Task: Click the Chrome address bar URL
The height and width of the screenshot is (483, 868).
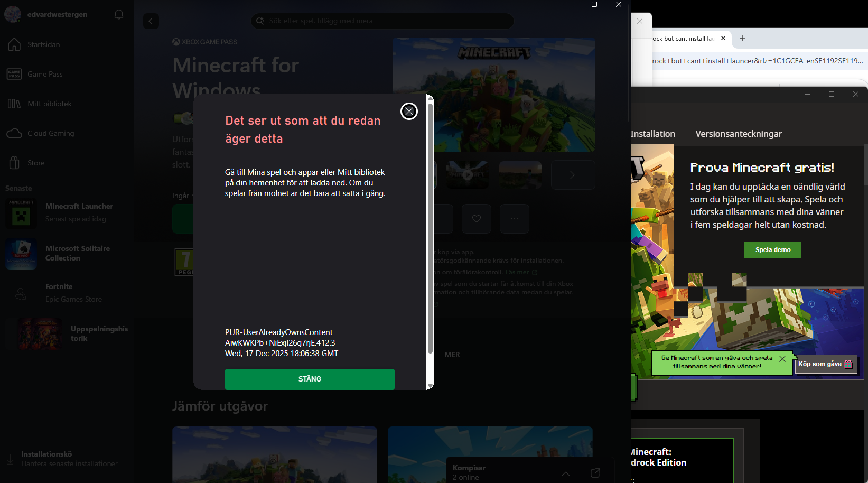Action: tap(758, 61)
